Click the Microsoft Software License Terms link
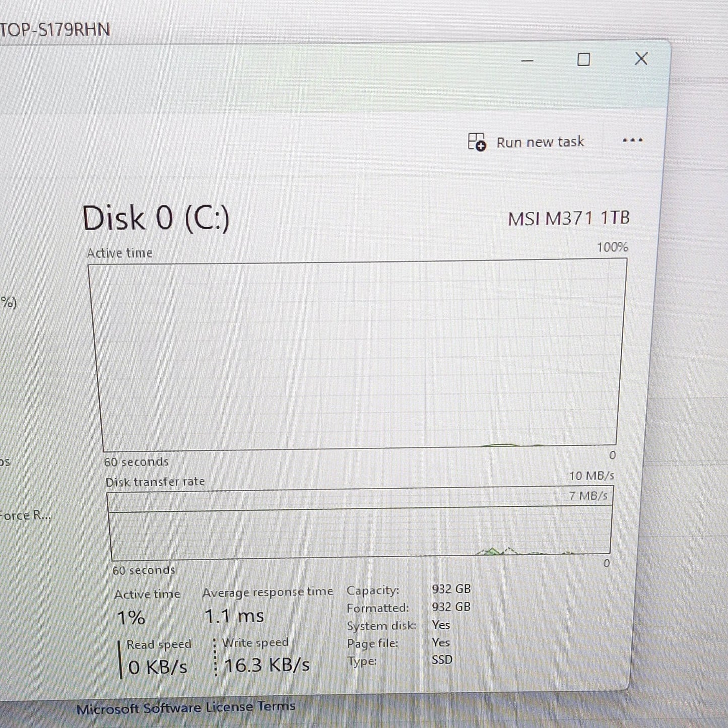This screenshot has width=728, height=728. click(186, 708)
